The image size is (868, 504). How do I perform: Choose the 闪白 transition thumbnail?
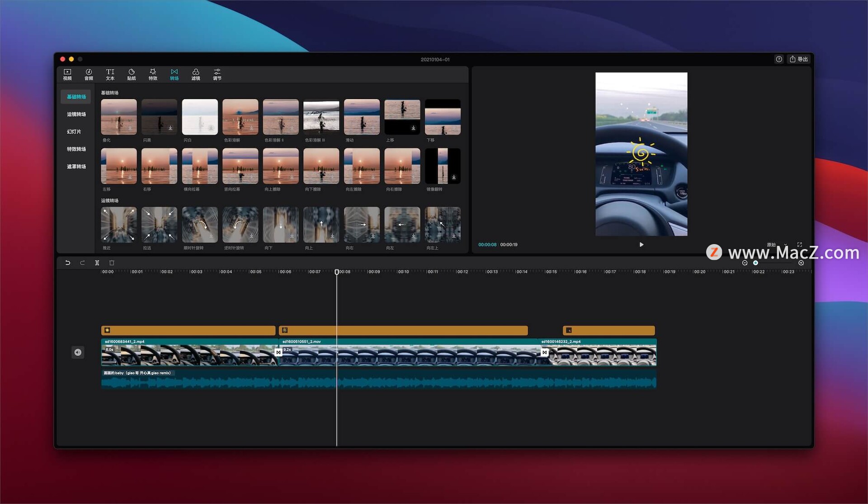coord(199,117)
